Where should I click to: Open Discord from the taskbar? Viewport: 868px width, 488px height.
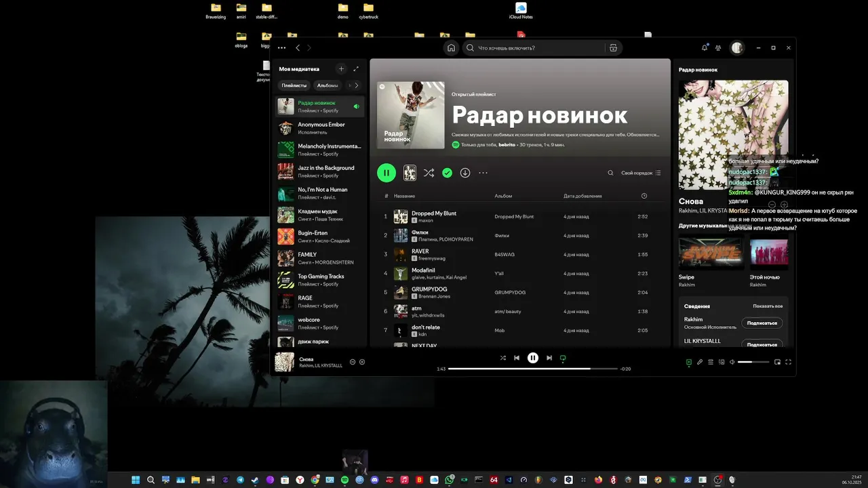coord(374,480)
